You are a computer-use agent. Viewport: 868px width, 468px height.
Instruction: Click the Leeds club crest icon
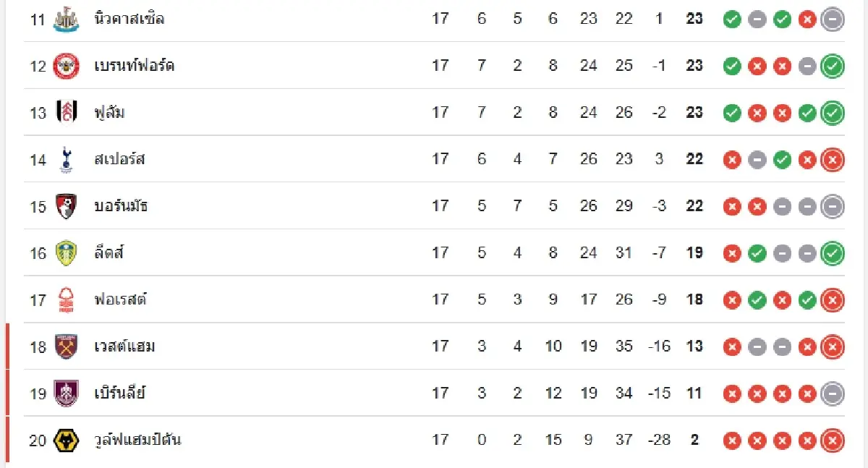point(67,252)
